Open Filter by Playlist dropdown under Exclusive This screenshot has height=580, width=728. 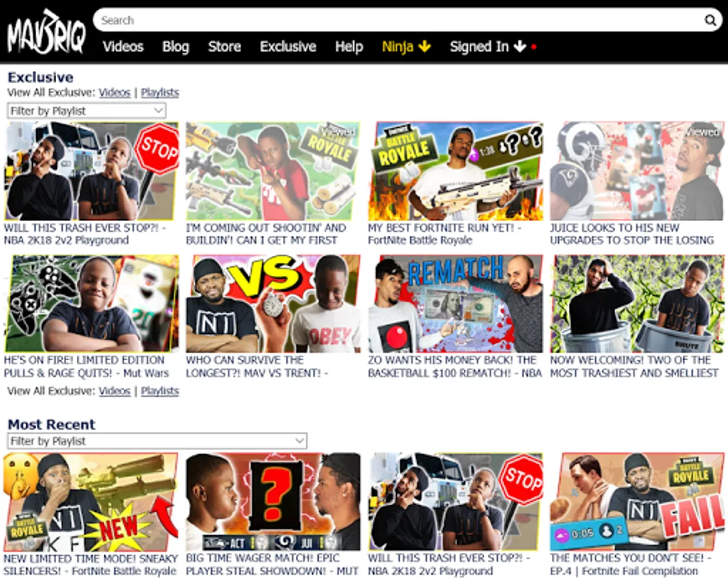click(x=87, y=111)
